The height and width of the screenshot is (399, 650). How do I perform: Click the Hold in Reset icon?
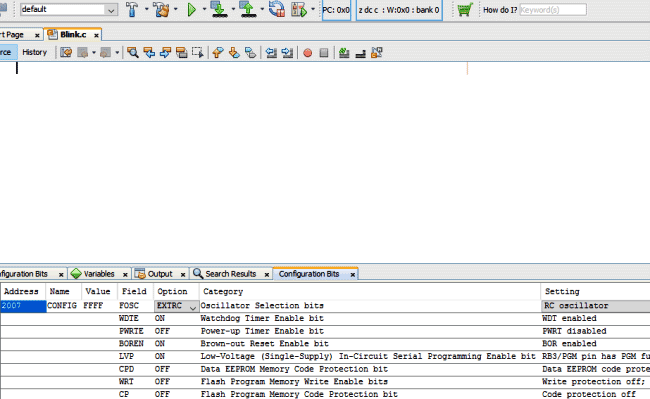click(x=276, y=9)
